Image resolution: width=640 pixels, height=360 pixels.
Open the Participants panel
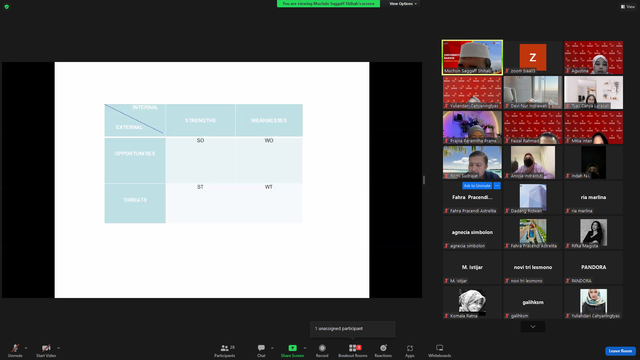coord(224,350)
